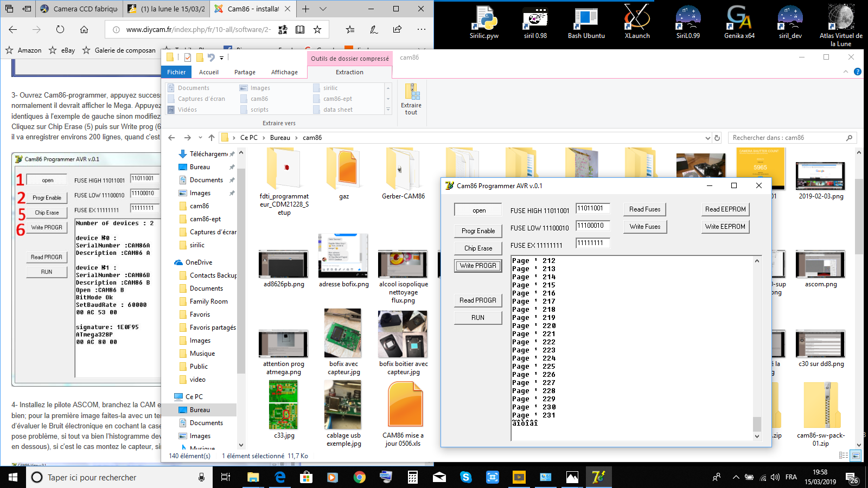Click the Chip Erase button
Viewport: 868px width, 488px height.
pyautogui.click(x=478, y=248)
